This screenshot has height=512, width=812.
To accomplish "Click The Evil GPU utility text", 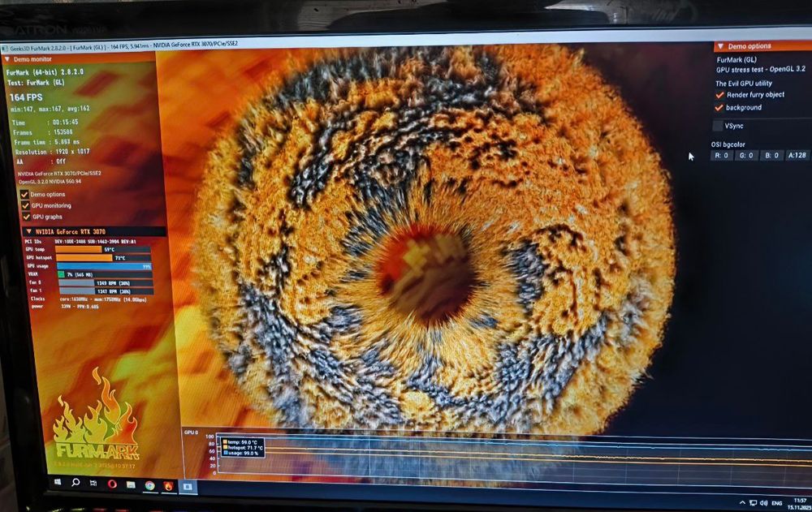I will click(x=744, y=83).
